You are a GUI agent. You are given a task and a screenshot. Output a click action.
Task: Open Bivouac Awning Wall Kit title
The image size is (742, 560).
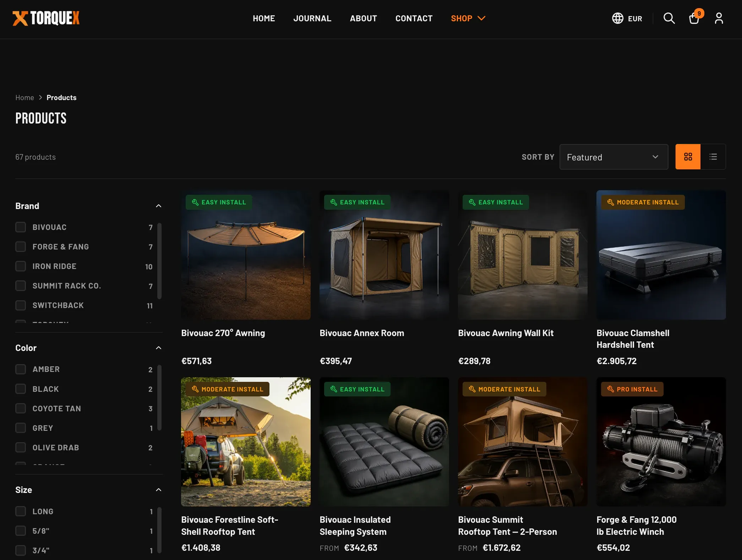[x=506, y=333]
